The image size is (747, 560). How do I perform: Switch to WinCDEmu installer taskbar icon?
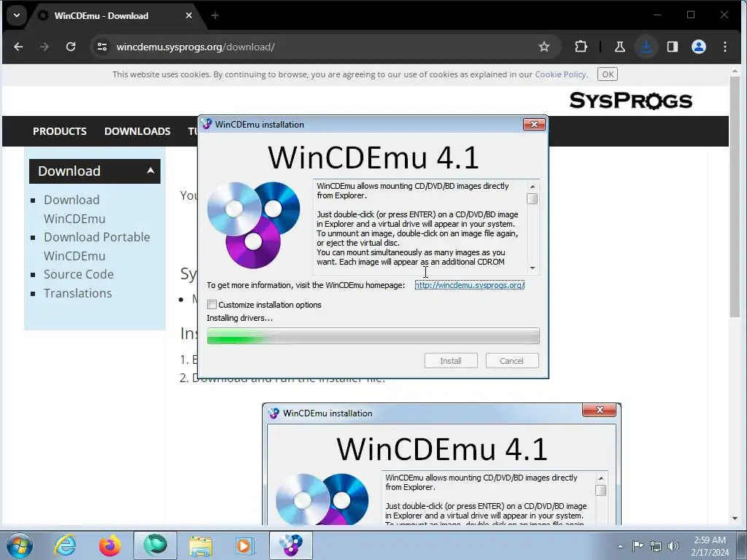(x=291, y=545)
